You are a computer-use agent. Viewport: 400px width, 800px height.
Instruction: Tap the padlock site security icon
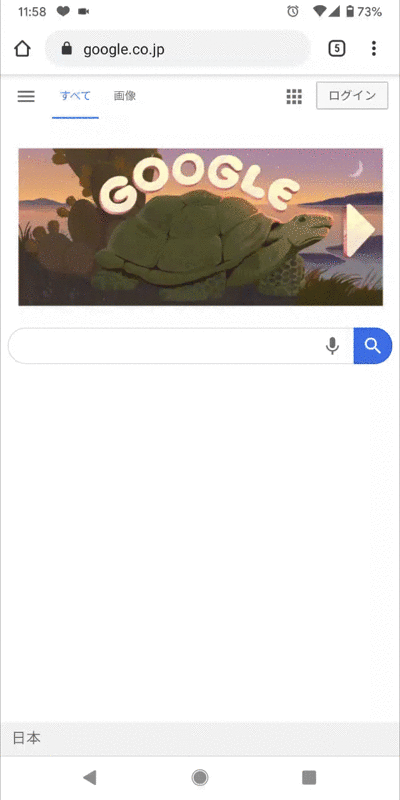66,49
